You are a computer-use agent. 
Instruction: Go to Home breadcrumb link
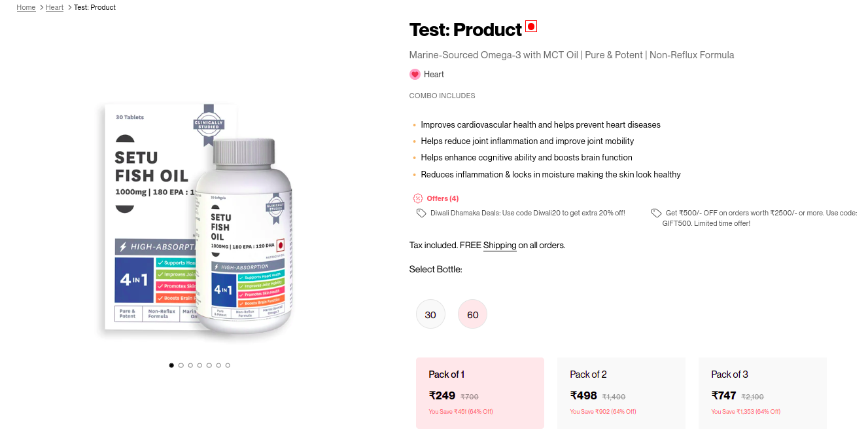click(26, 7)
